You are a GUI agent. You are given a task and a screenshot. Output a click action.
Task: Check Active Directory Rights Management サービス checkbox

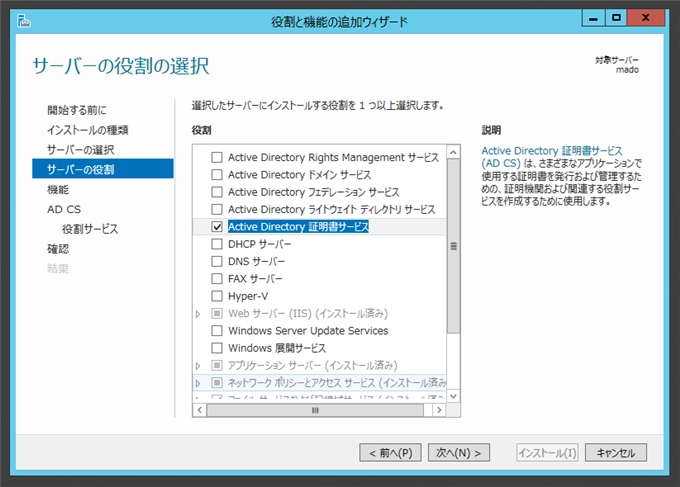pos(217,157)
